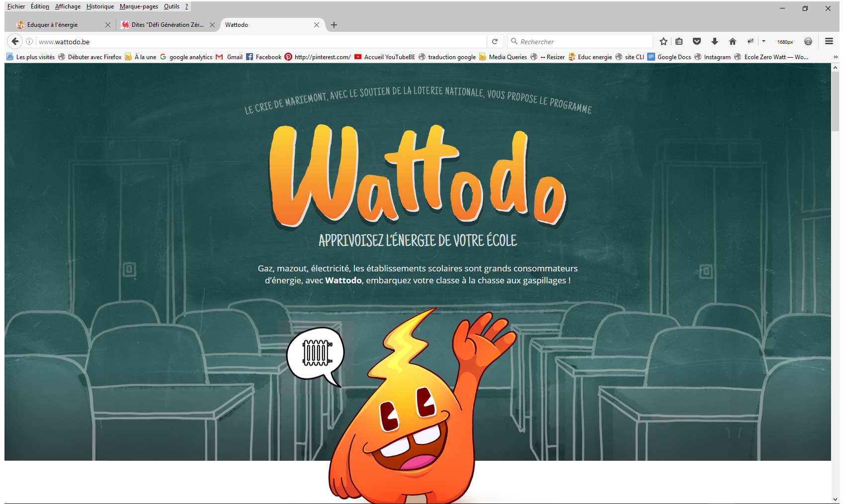The height and width of the screenshot is (504, 844).
Task: Open the gear add-on toolbar icon
Action: [808, 42]
